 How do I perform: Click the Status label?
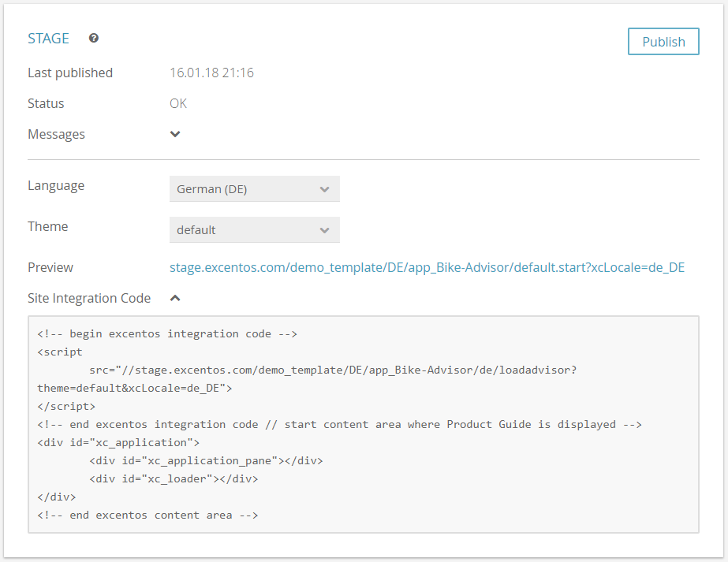46,103
